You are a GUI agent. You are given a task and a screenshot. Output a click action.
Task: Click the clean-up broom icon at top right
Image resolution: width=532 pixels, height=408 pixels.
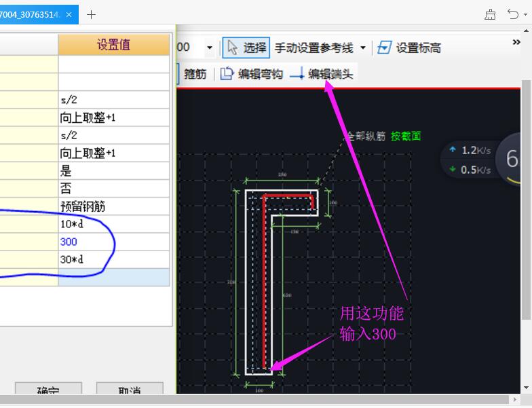coord(490,15)
